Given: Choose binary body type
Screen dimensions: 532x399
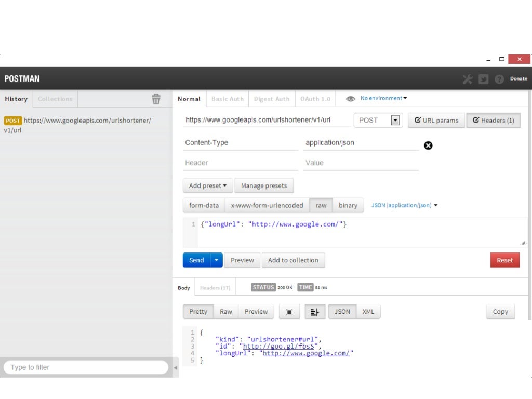Looking at the screenshot, I should point(348,205).
